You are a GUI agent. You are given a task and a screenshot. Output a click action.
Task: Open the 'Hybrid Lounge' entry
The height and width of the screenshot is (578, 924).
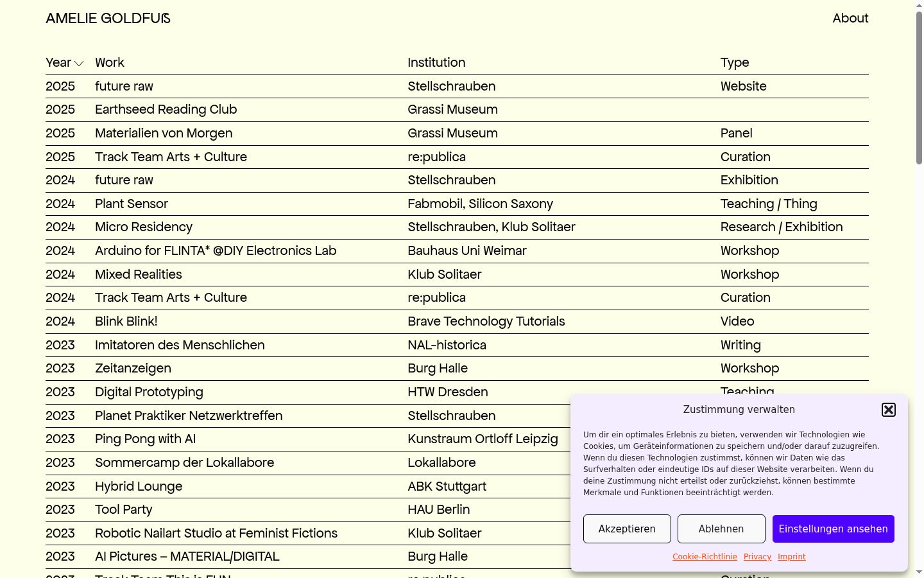tap(139, 487)
